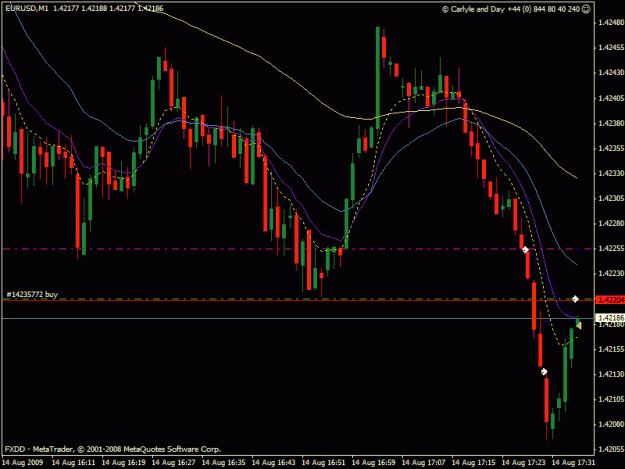Viewport: 625px width, 469px height.
Task: Select the white trade marker on the red order line
Action: point(575,298)
